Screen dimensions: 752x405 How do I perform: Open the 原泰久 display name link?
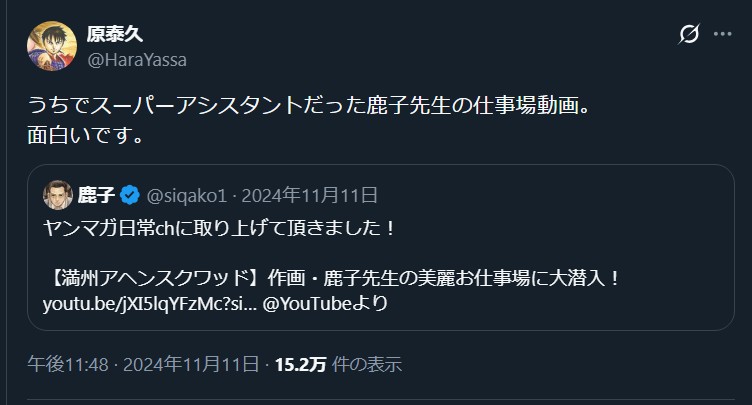coord(116,33)
